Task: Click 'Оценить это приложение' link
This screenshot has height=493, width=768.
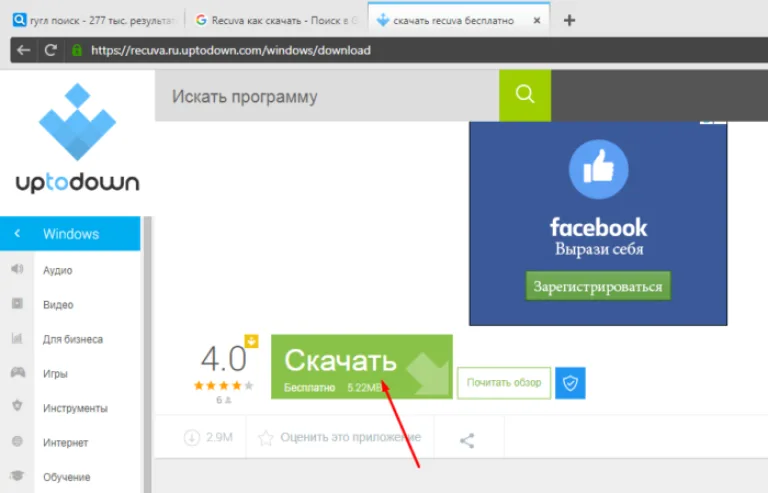Action: tap(351, 437)
